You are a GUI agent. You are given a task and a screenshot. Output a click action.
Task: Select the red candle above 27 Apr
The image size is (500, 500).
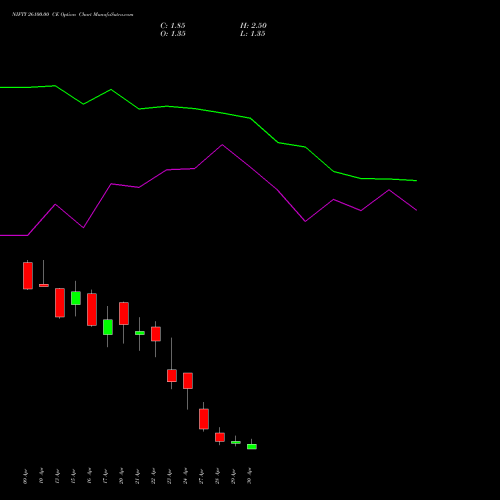click(204, 419)
